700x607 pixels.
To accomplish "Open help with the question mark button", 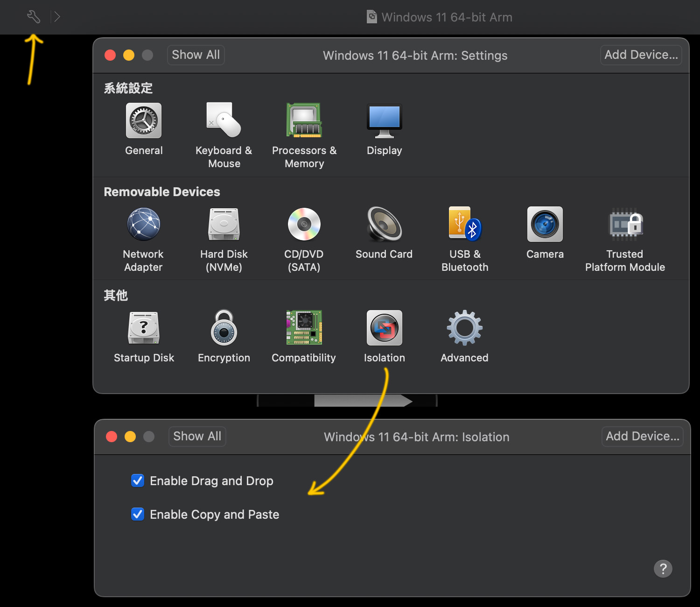I will (663, 569).
